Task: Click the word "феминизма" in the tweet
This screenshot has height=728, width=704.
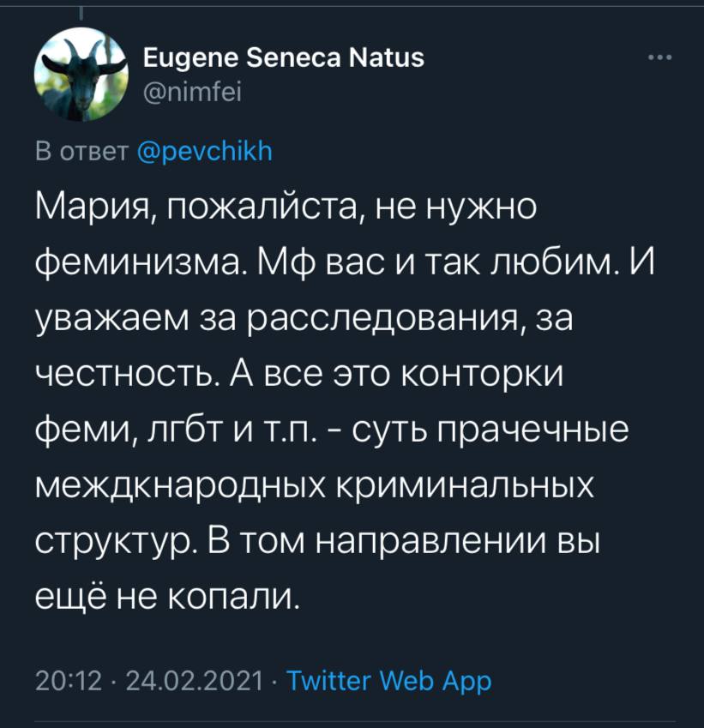Action: (x=143, y=262)
